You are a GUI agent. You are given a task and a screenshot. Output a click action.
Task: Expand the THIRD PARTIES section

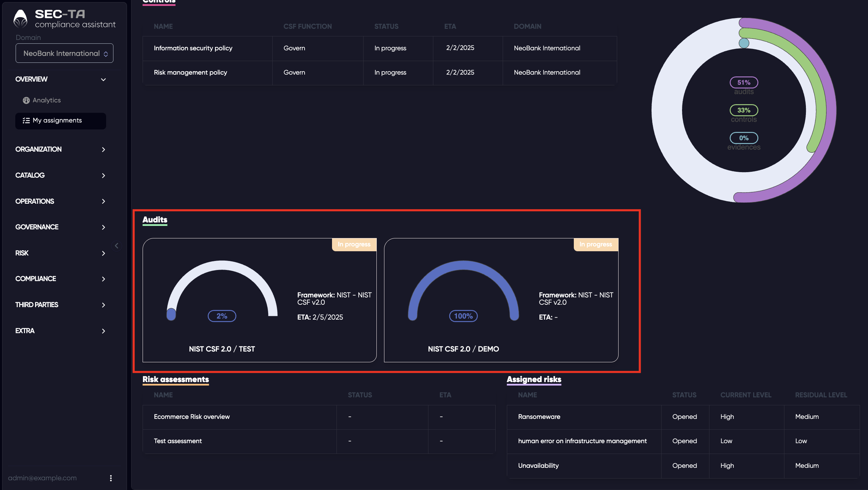[x=60, y=305]
